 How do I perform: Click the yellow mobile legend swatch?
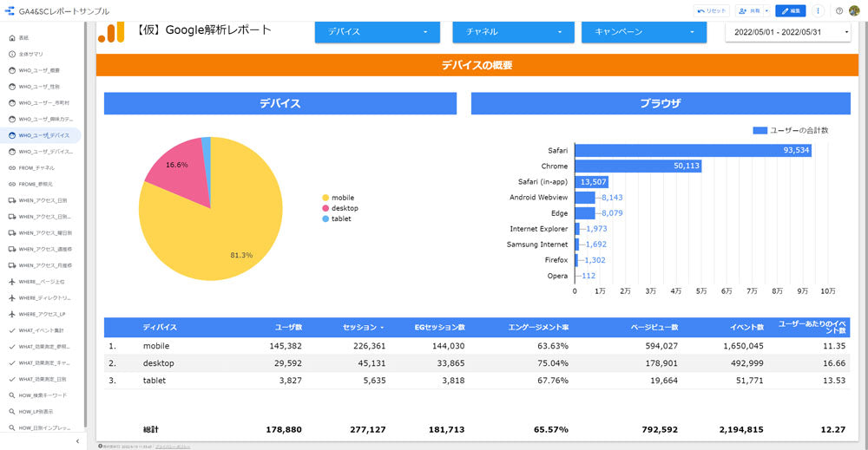(325, 198)
